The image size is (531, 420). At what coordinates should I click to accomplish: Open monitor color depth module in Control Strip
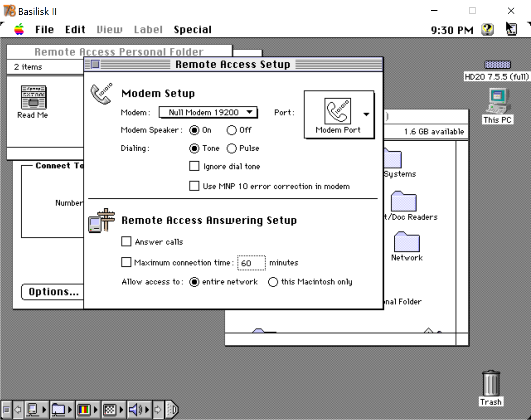[x=84, y=410]
